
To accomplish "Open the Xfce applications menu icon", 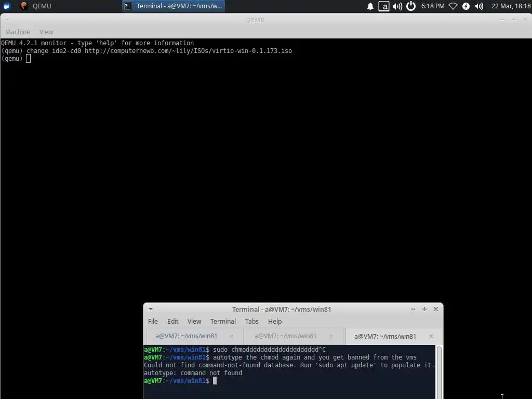I will click(x=7, y=6).
